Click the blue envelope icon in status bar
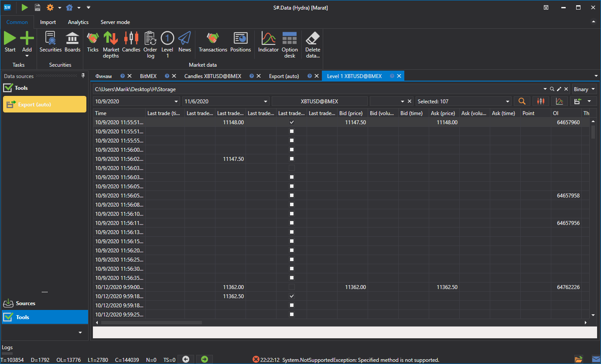This screenshot has height=364, width=601. tap(596, 360)
